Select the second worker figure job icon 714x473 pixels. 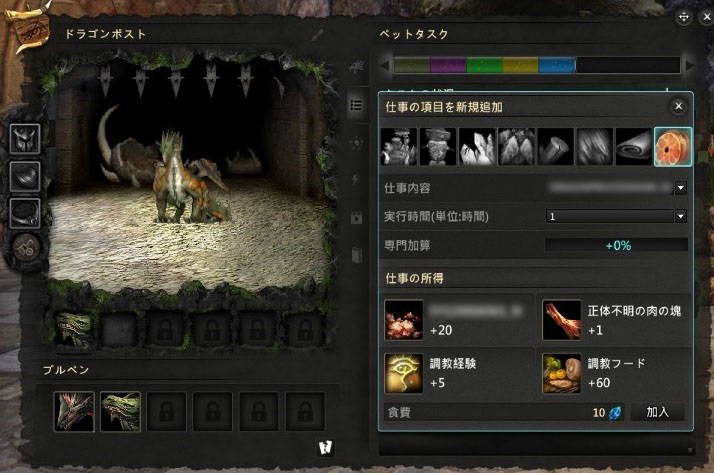(x=438, y=147)
